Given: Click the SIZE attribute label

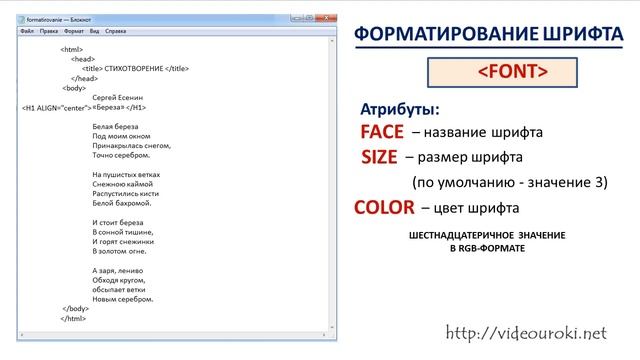Looking at the screenshot, I should pyautogui.click(x=379, y=157).
